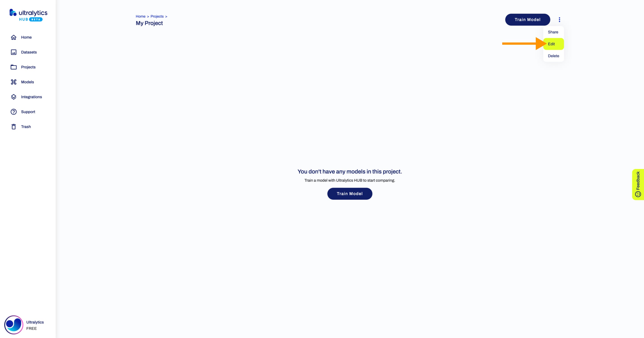Open the three-dot options dropdown menu
This screenshot has height=338, width=644.
pos(559,20)
